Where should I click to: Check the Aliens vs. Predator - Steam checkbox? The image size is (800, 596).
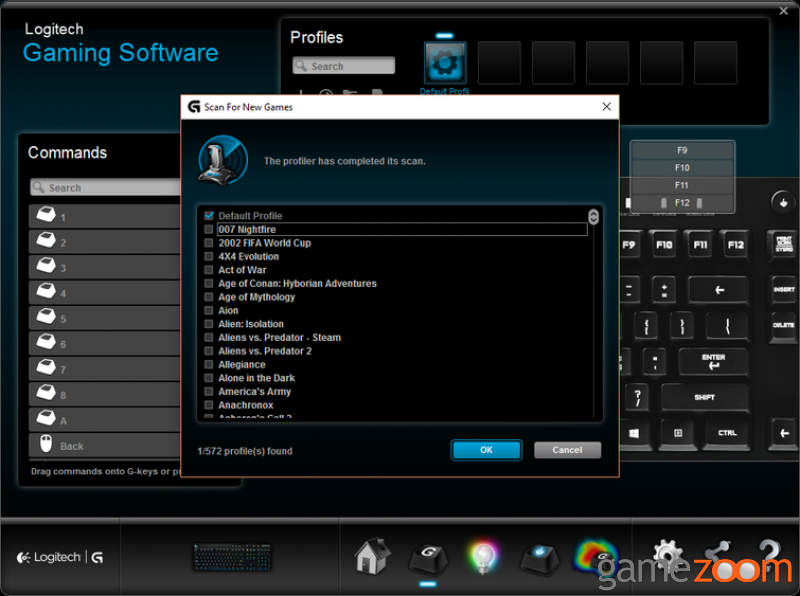(x=209, y=337)
